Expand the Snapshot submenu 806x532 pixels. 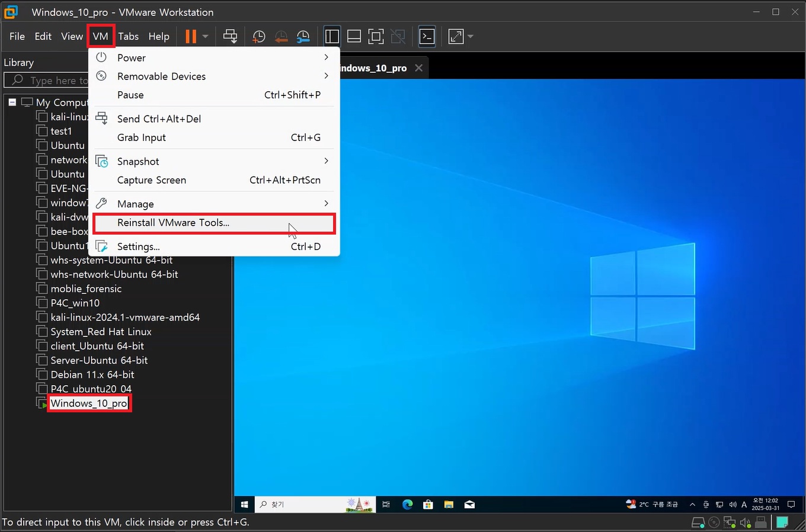(x=213, y=161)
